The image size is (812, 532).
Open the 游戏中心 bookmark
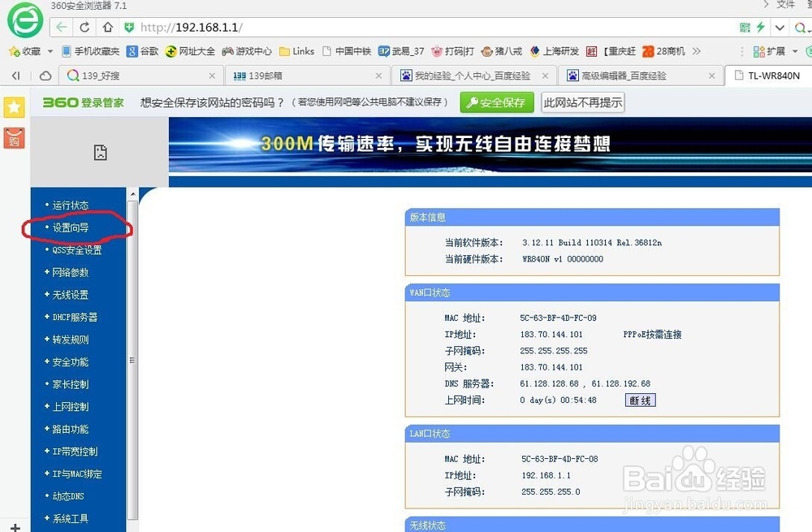pos(247,51)
